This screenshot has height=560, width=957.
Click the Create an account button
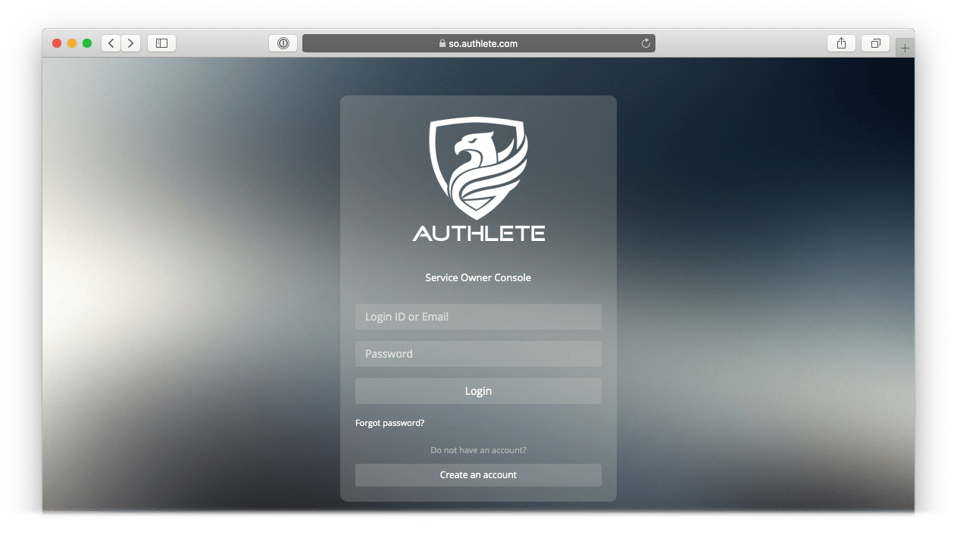[478, 475]
